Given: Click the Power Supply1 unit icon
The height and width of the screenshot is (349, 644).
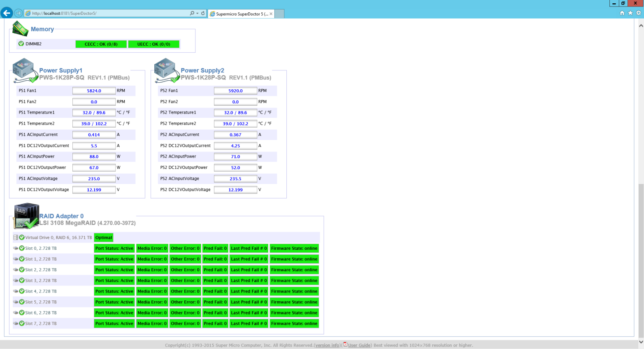Looking at the screenshot, I should click(25, 70).
